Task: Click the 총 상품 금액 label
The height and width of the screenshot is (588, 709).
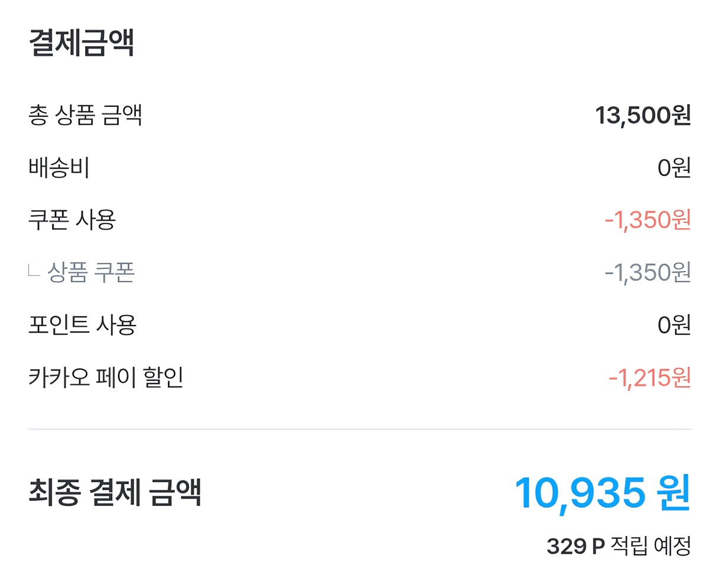Action: click(x=85, y=115)
